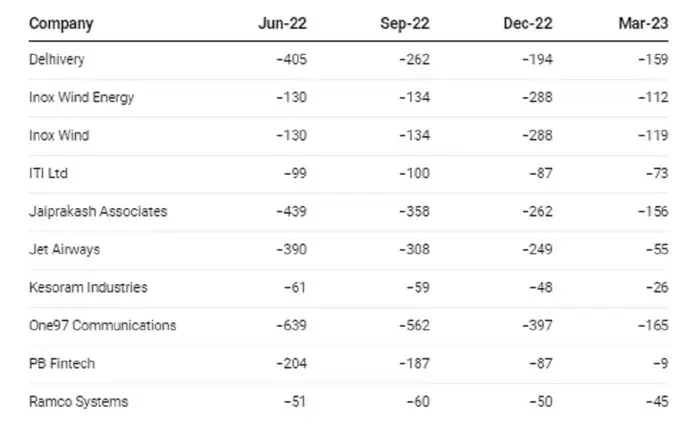The image size is (700, 430).
Task: Select Jaiprakash Associates in the company column
Action: 99,212
